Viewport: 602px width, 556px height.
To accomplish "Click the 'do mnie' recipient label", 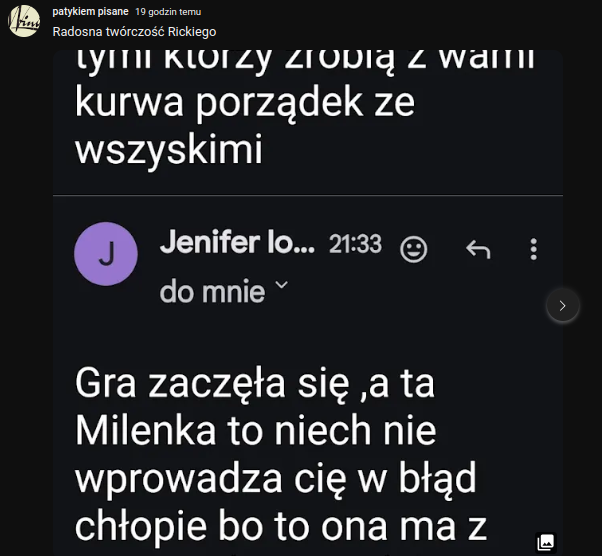I will 212,291.
